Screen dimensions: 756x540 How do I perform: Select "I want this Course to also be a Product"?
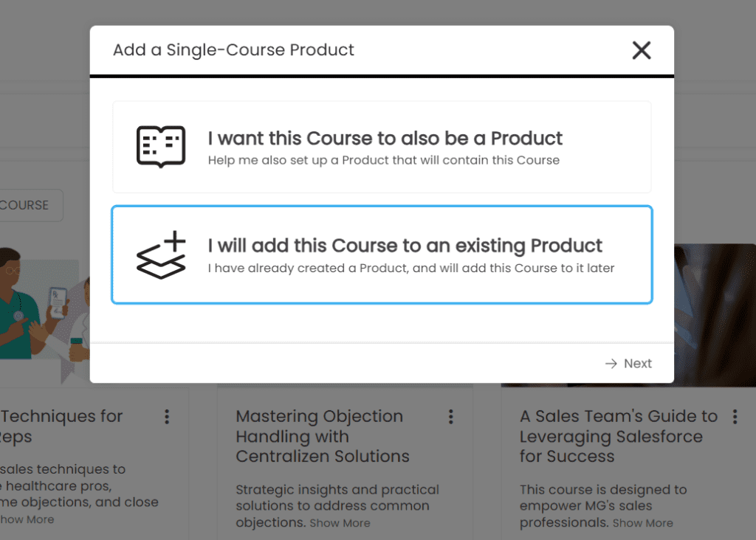pos(385,139)
